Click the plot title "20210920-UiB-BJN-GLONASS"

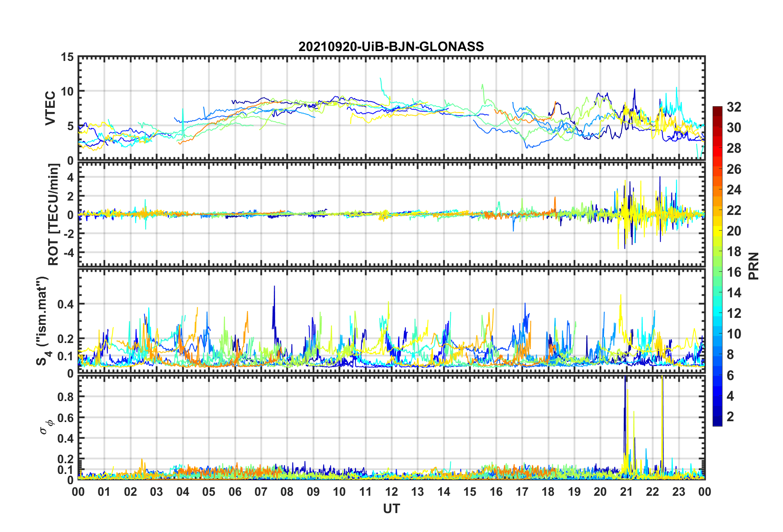pyautogui.click(x=391, y=47)
